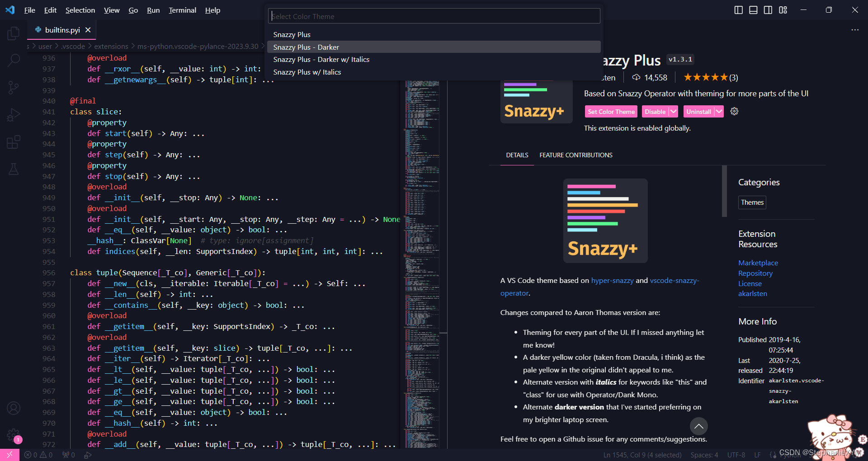Open the akarlsten publisher link

coord(753,293)
